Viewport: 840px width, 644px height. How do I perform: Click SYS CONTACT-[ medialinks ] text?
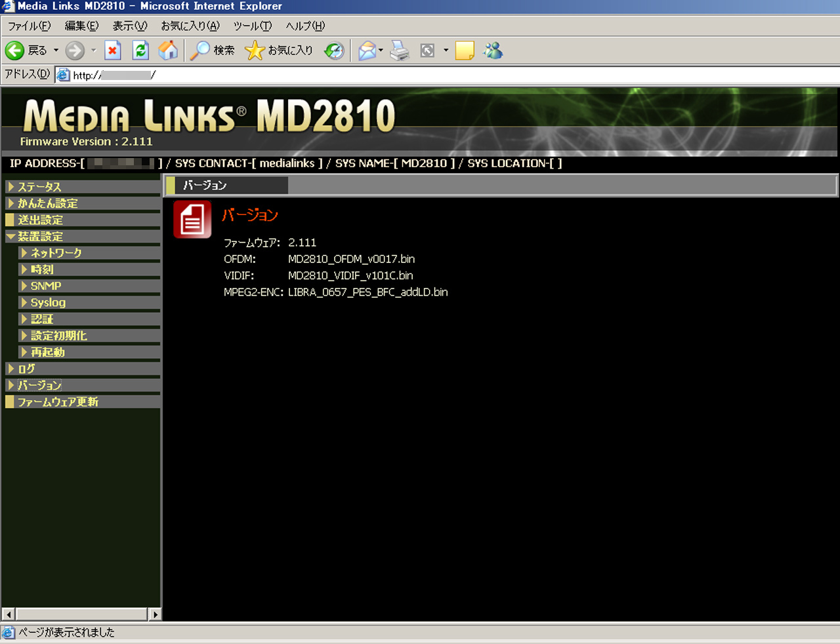pyautogui.click(x=249, y=163)
